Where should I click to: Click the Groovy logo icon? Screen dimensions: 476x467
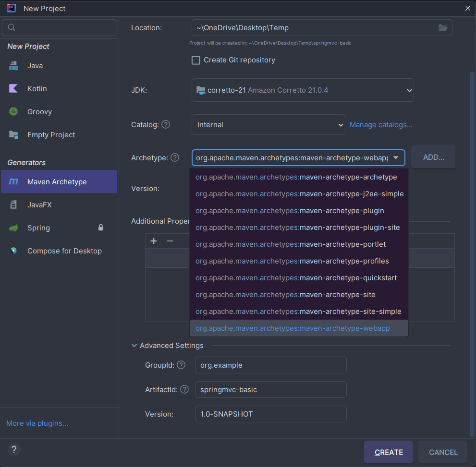pyautogui.click(x=13, y=112)
